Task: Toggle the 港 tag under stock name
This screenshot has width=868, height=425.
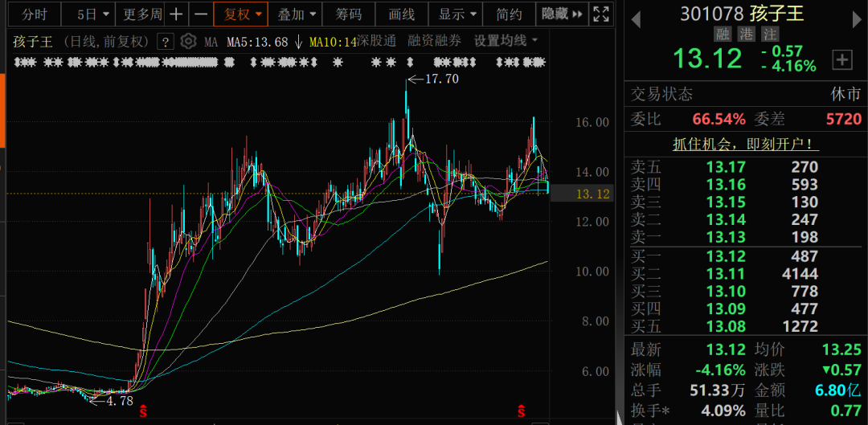Action: [x=747, y=34]
